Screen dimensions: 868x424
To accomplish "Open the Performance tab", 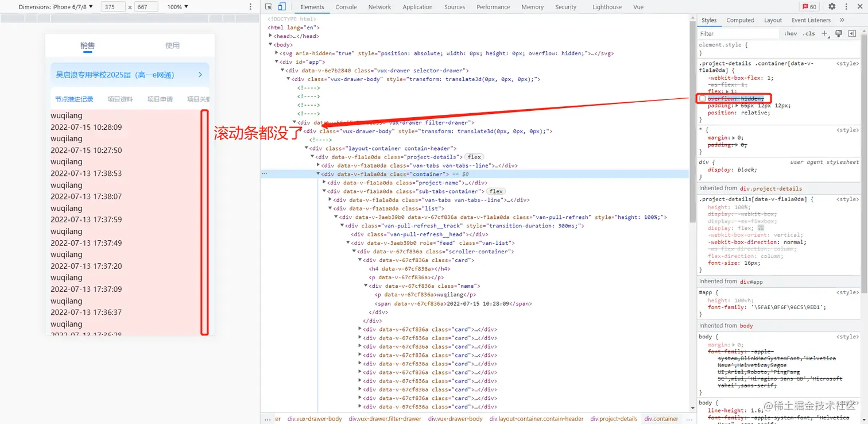I will coord(493,7).
